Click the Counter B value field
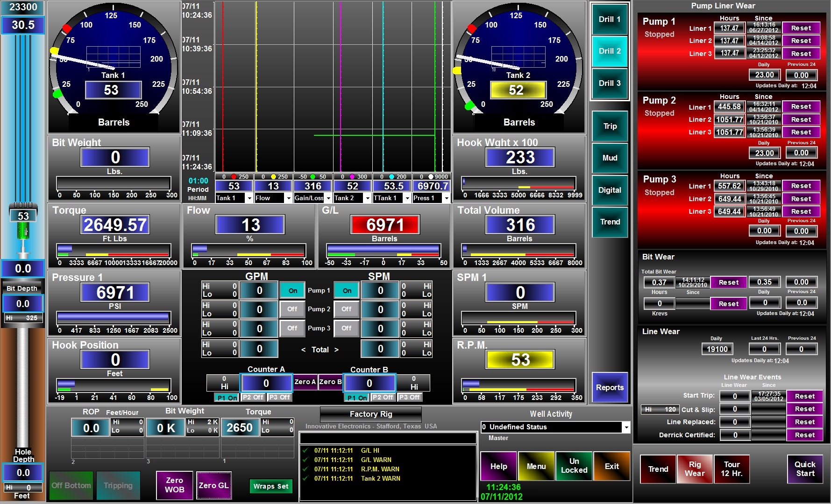Viewport: 831px width, 504px height. click(369, 382)
